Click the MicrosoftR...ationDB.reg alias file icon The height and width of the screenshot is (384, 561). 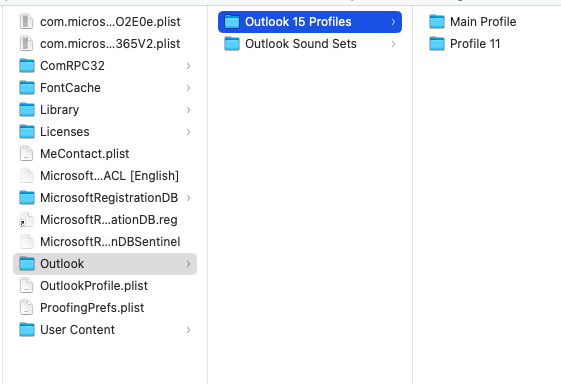(27, 220)
